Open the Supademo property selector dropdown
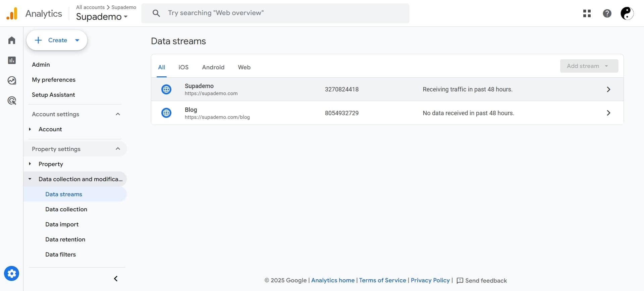Viewport: 644px width, 291px height. coord(102,16)
